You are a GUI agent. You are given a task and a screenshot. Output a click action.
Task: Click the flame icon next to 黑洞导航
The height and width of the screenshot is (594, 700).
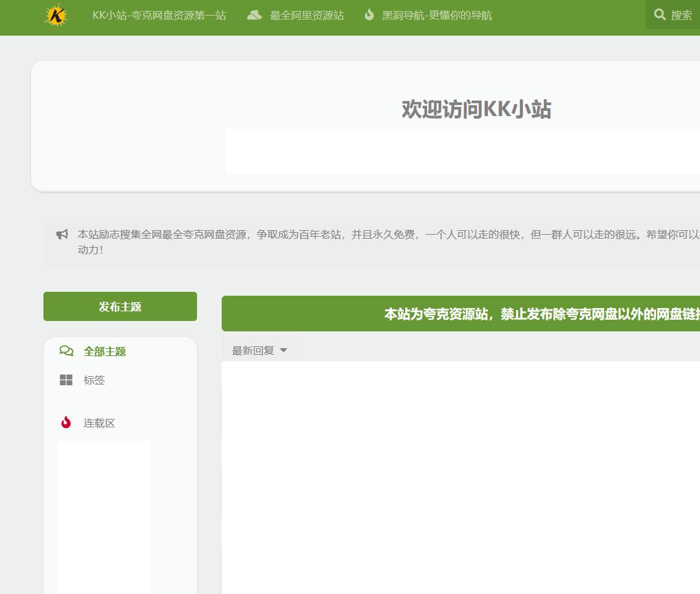tap(369, 14)
